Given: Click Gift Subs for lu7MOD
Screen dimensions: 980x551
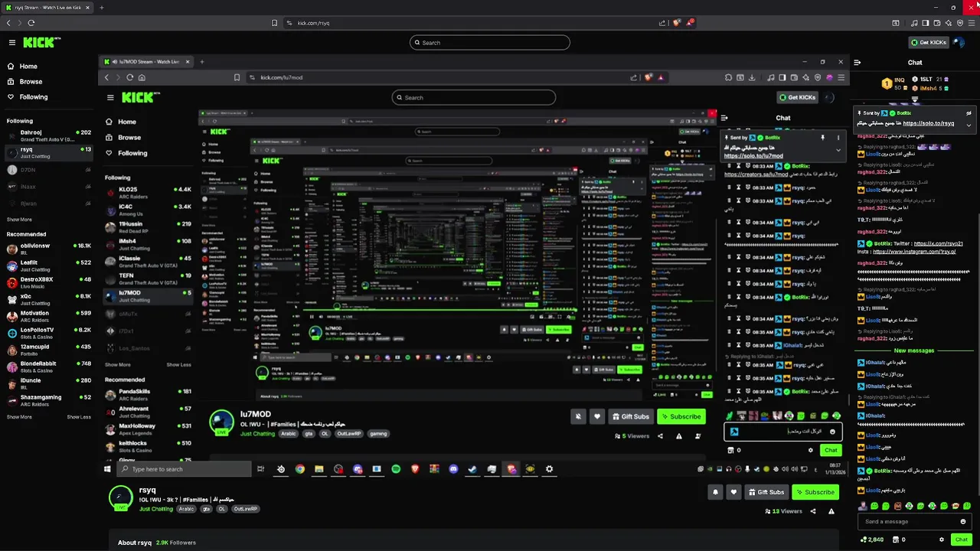Looking at the screenshot, I should [x=631, y=416].
